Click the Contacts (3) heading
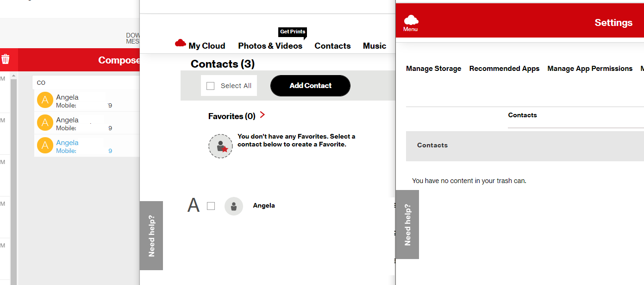Viewport: 644px width, 285px height. [x=223, y=64]
